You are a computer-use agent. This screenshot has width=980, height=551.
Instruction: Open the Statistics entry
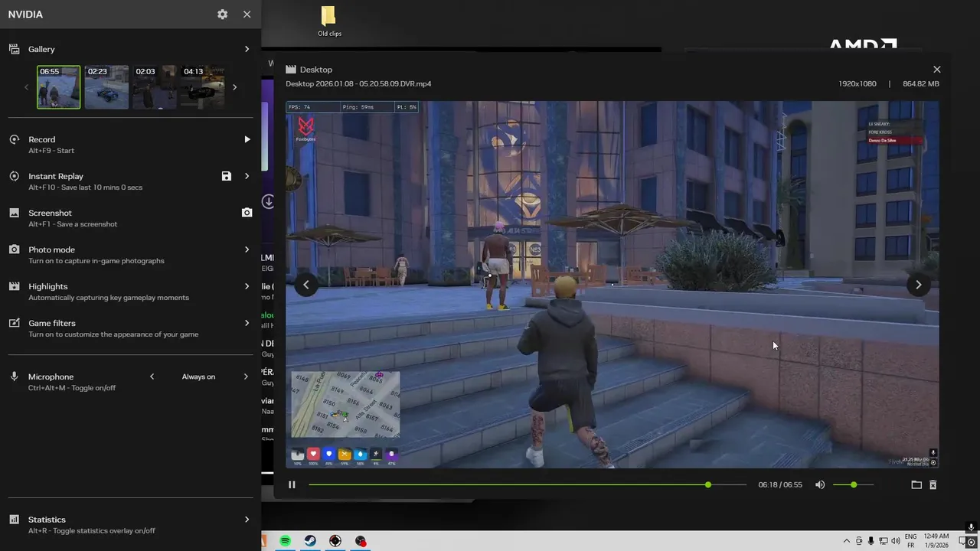click(130, 525)
